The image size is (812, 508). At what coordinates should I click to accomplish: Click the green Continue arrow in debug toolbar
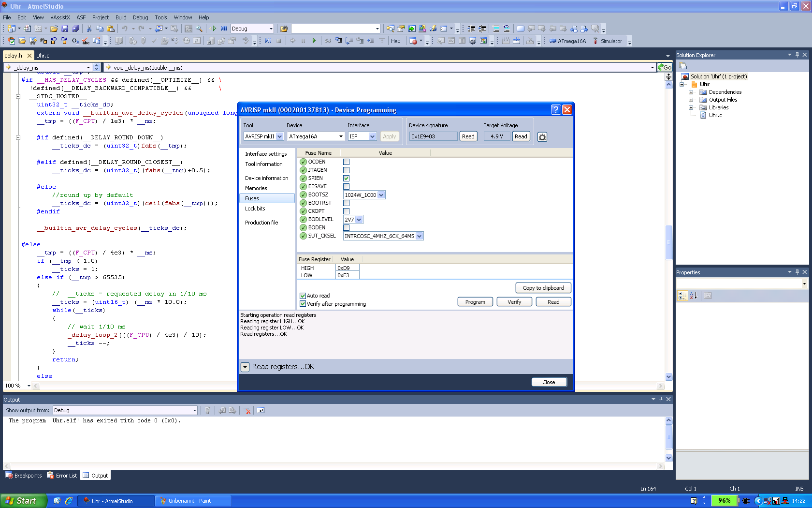[x=314, y=41]
